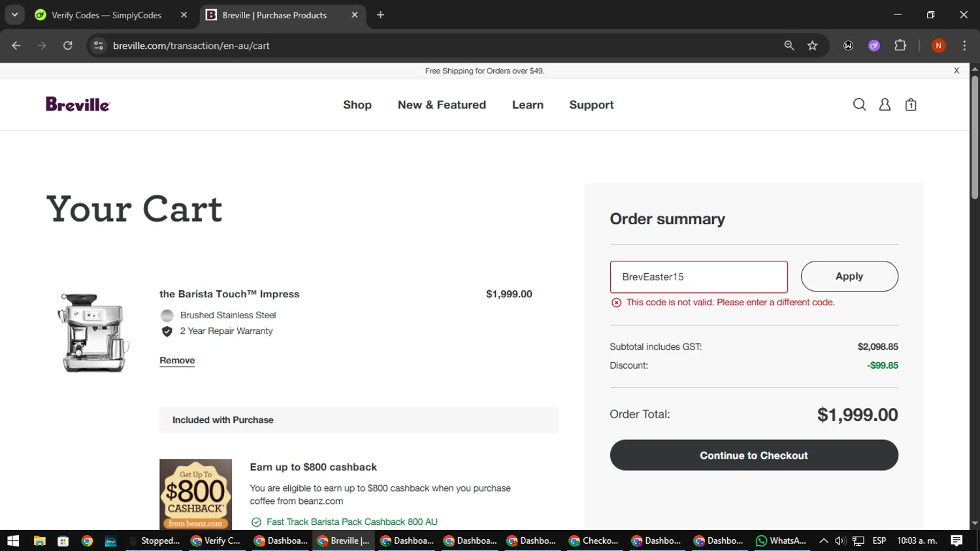980x551 pixels.
Task: Dismiss the free shipping banner
Action: 956,71
